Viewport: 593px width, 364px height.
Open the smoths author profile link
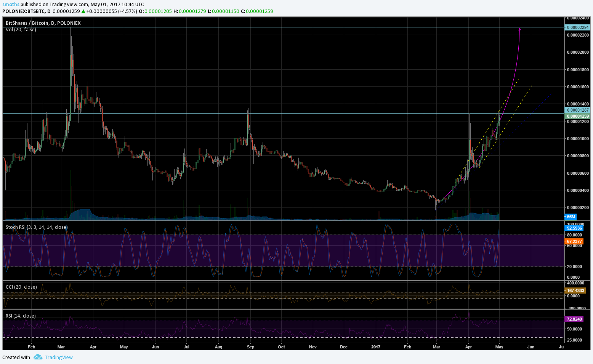click(x=11, y=5)
